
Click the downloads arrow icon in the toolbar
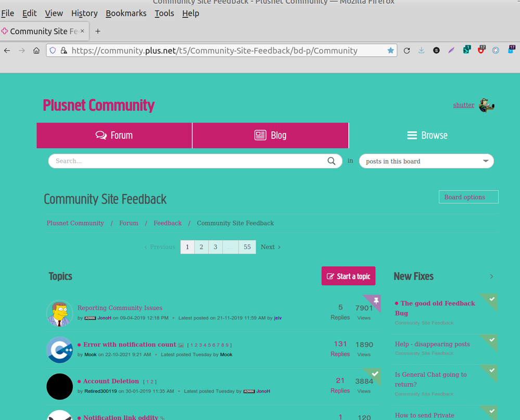(421, 50)
